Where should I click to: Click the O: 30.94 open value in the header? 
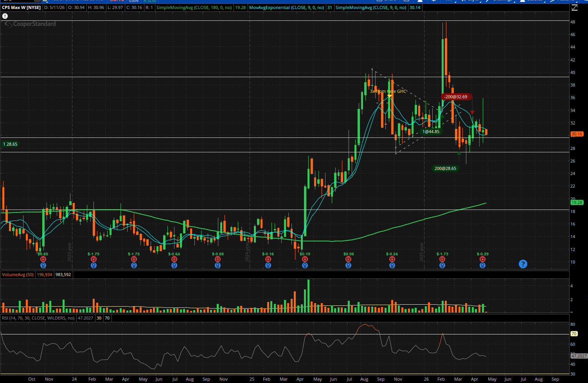[76, 7]
